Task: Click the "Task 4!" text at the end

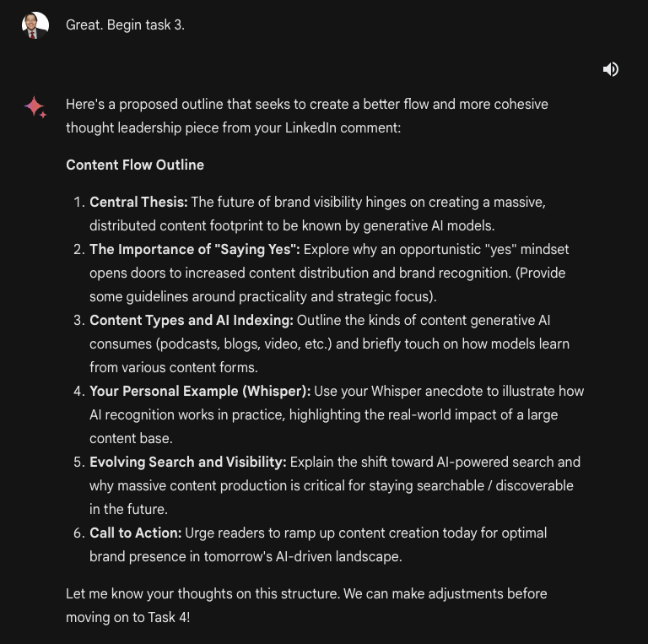Action: click(169, 617)
